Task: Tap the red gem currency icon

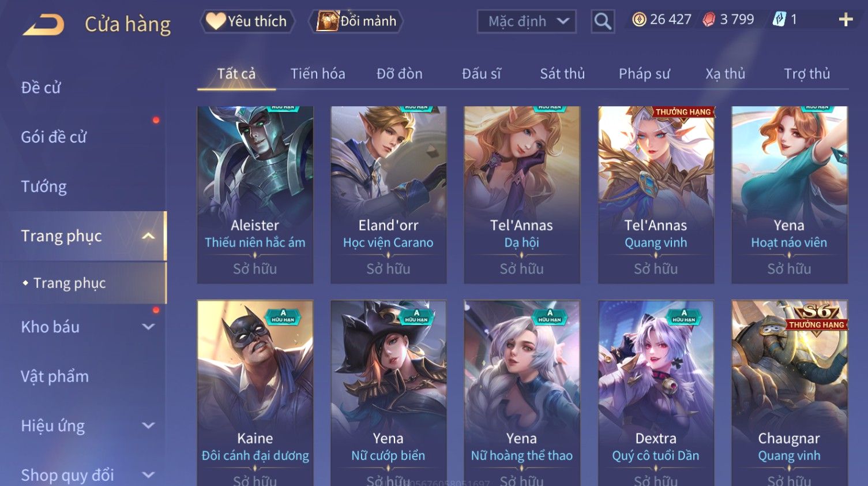Action: (709, 20)
